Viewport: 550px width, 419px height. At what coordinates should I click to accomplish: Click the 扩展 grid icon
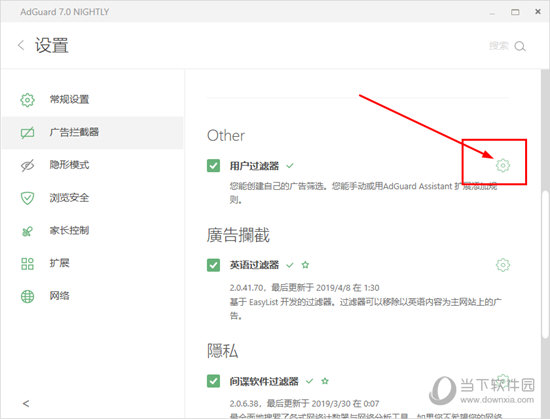(x=27, y=264)
